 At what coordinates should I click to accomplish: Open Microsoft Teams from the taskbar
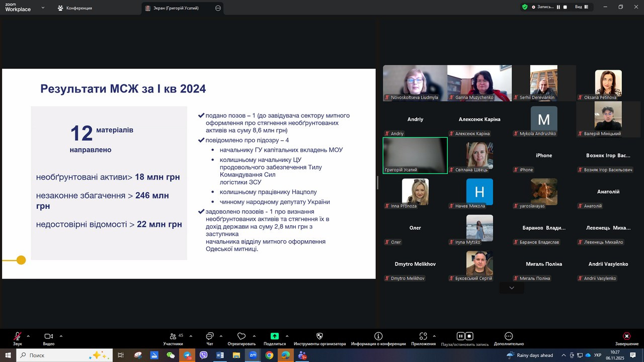click(x=302, y=355)
